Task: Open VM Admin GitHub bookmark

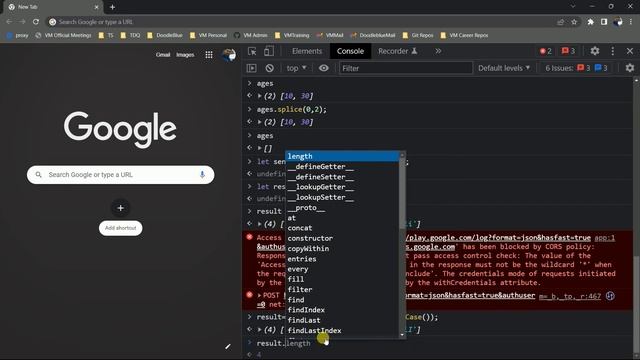Action: (x=251, y=36)
